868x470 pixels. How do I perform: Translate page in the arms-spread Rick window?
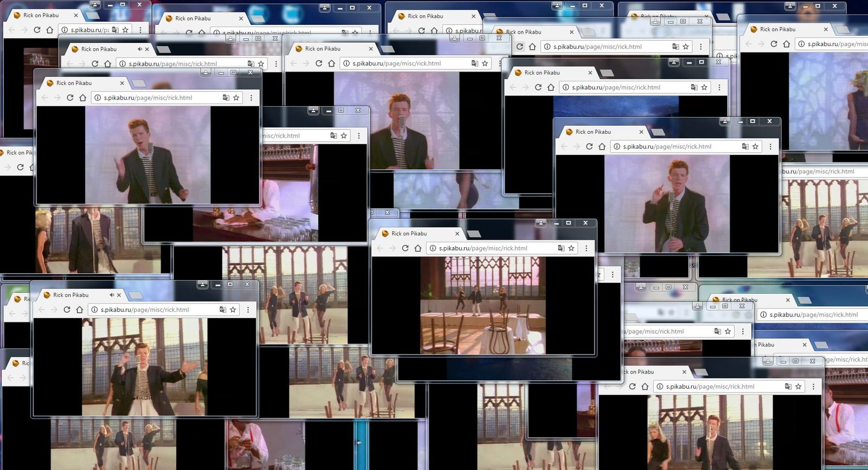[x=222, y=310]
